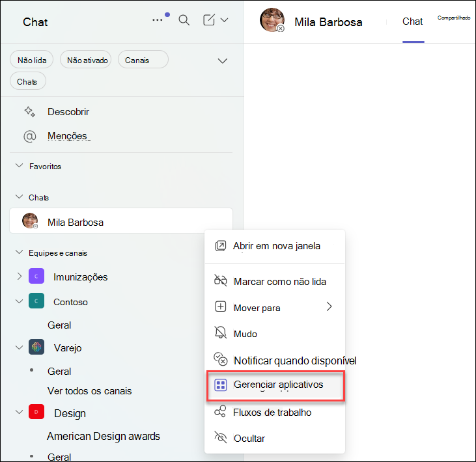Open Menções
The image size is (476, 462).
click(68, 136)
